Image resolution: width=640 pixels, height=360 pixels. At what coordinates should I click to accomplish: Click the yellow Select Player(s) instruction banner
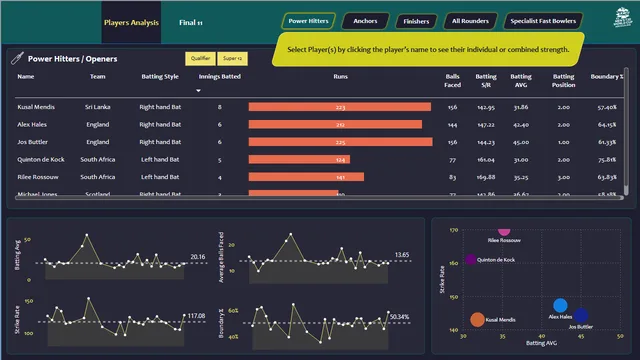coord(428,49)
